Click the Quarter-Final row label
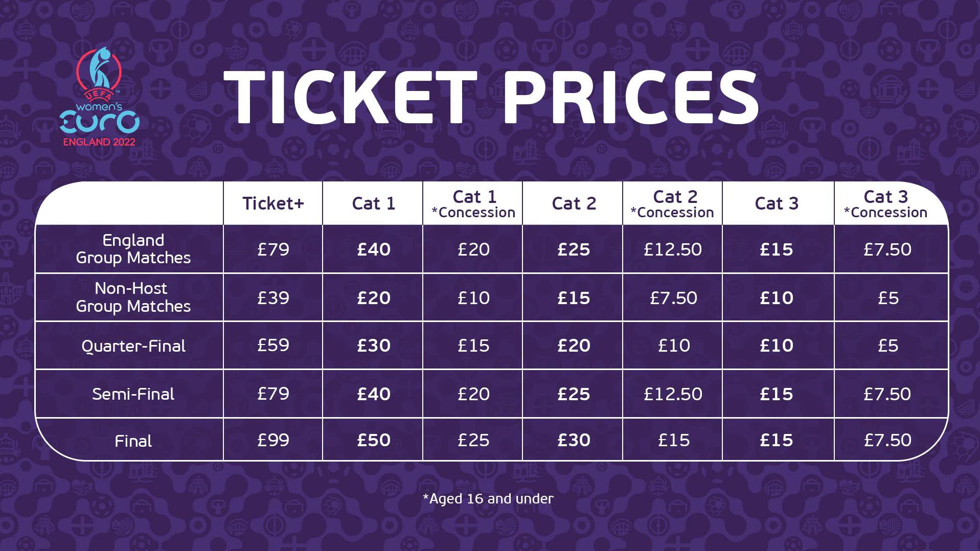980x551 pixels. point(133,346)
